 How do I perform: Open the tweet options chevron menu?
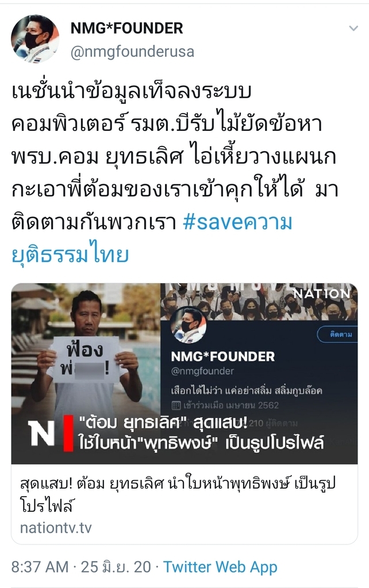coord(353,28)
